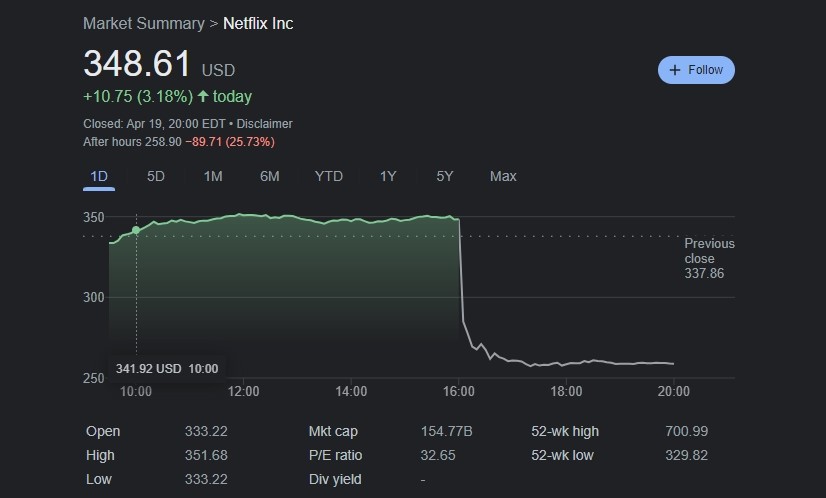This screenshot has height=498, width=826.
Task: Click the Previous close 337.86 label
Action: pos(709,258)
